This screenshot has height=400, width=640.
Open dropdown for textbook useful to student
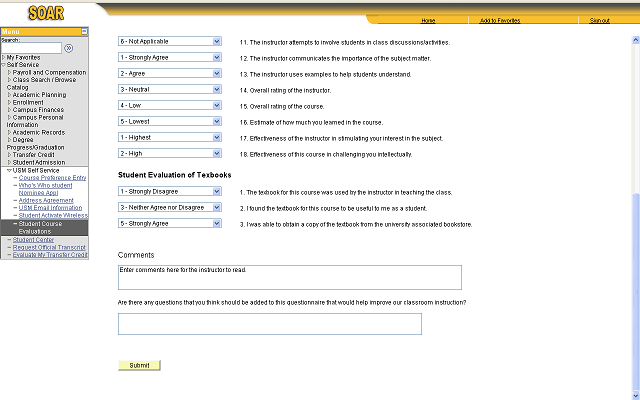(170, 207)
